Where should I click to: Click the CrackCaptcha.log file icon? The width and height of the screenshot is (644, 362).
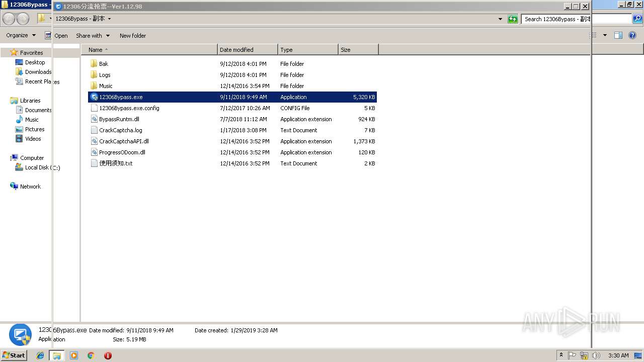tap(94, 130)
